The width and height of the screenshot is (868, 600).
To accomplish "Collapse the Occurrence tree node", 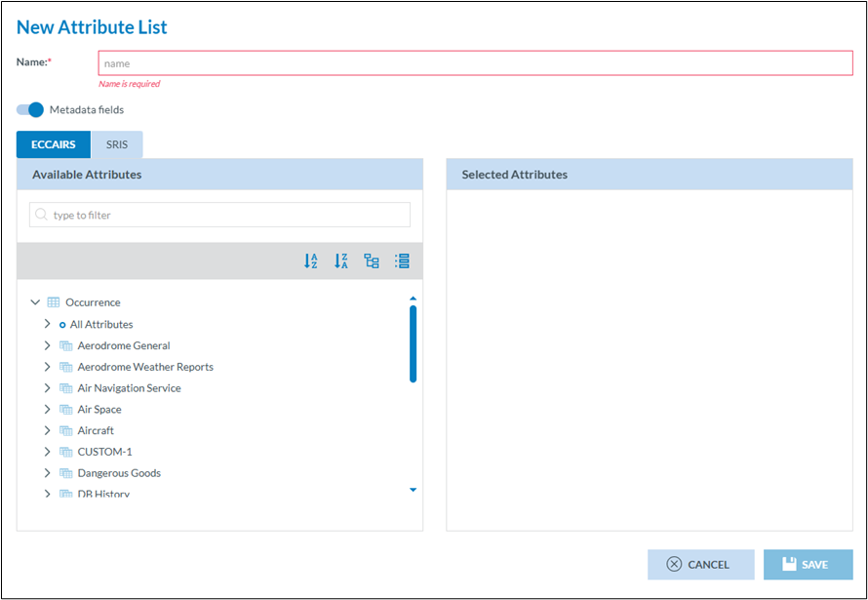I will coord(36,302).
